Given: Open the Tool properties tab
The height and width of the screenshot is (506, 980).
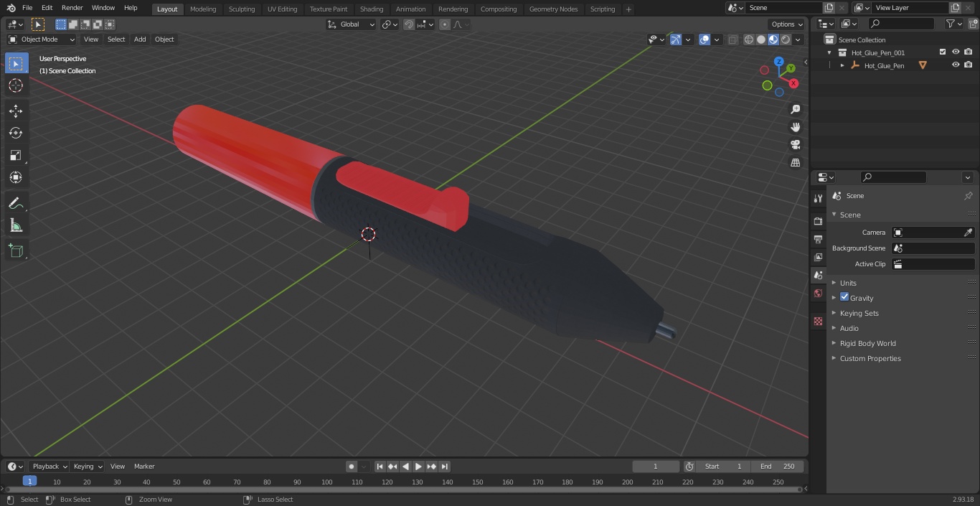Looking at the screenshot, I should click(x=818, y=199).
